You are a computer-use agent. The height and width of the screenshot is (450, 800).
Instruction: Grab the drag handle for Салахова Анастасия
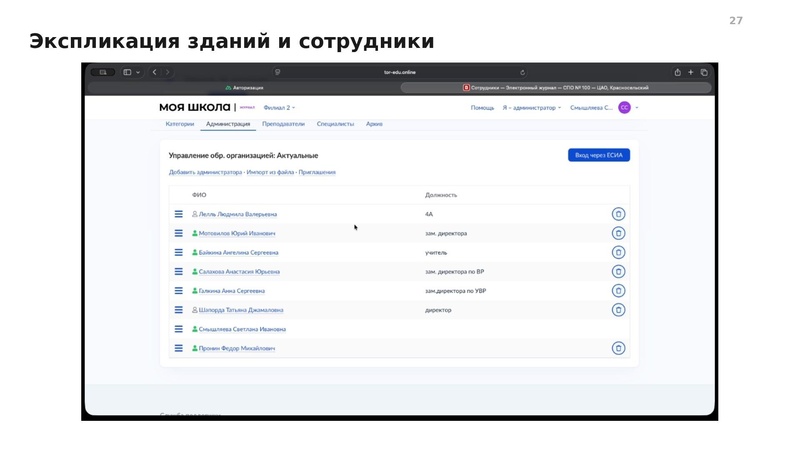[x=179, y=271]
